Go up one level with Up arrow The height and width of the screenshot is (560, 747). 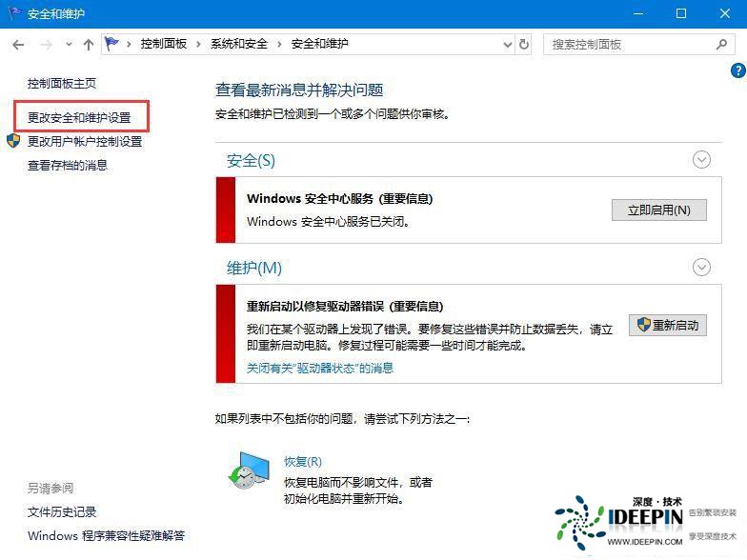tap(89, 45)
